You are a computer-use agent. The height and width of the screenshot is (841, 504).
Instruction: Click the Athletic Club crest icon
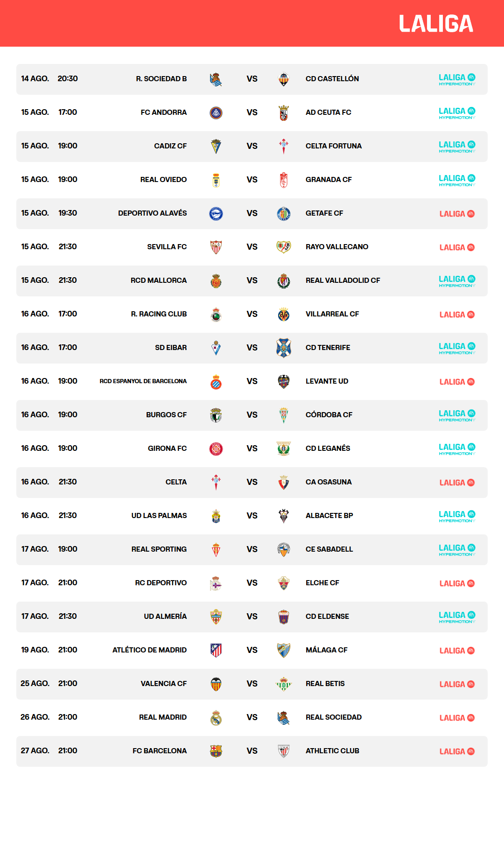(x=284, y=751)
